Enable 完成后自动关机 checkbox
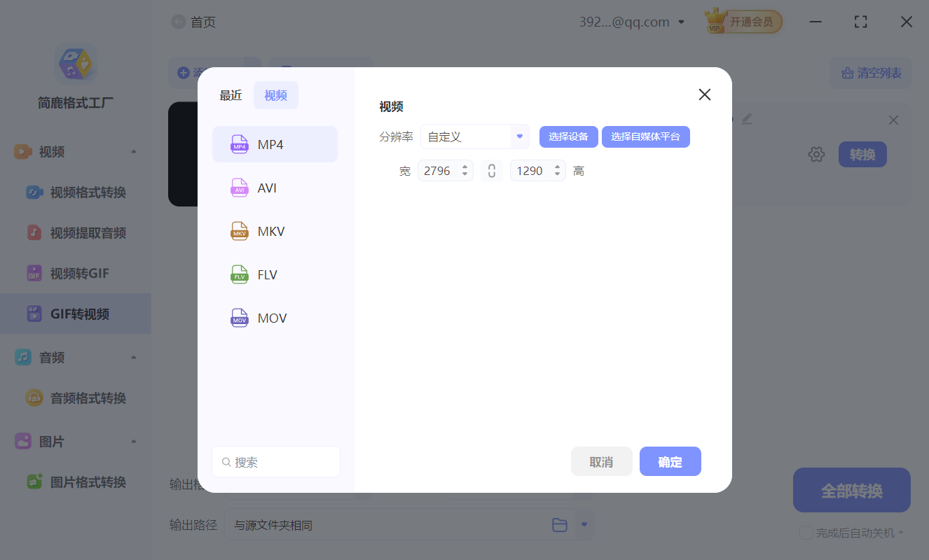The width and height of the screenshot is (929, 560). pos(805,533)
